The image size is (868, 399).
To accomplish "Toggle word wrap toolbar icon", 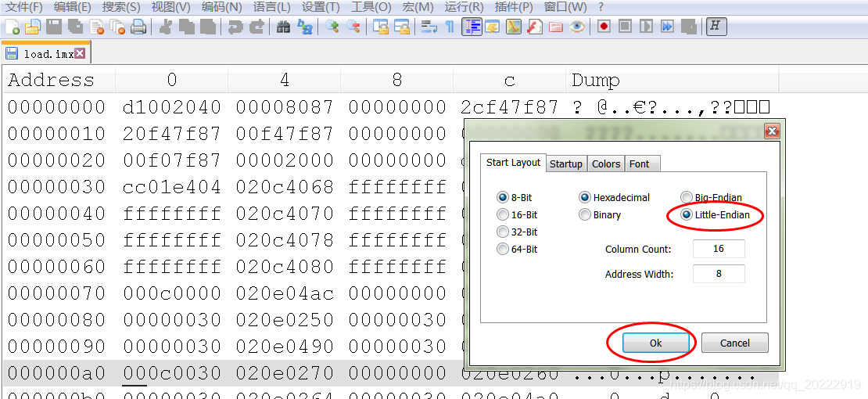I will pyautogui.click(x=429, y=27).
